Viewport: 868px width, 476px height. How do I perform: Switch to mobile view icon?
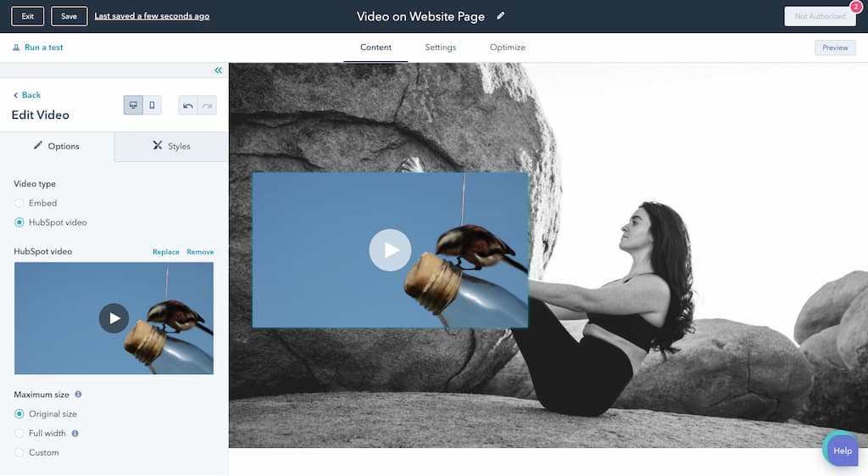[x=152, y=105]
